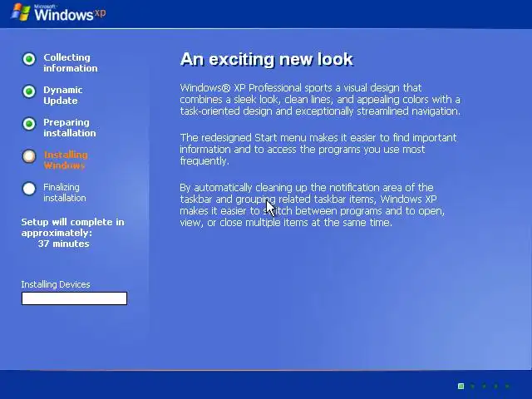Click the Finalizing installation step indicator
This screenshot has width=532, height=399.
coord(29,189)
